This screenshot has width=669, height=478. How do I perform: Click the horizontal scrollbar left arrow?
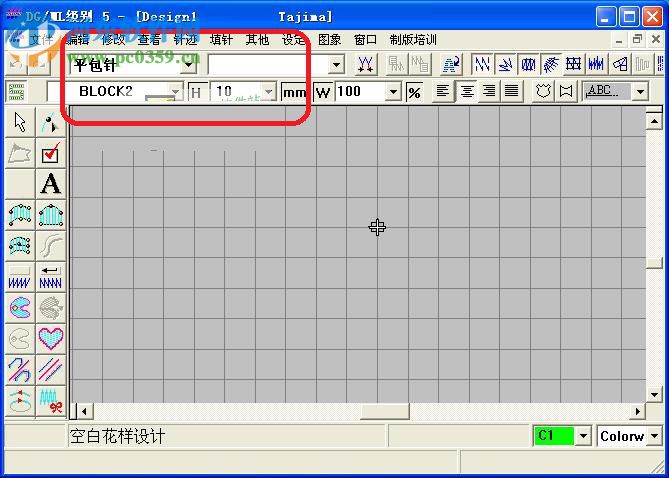tap(84, 412)
